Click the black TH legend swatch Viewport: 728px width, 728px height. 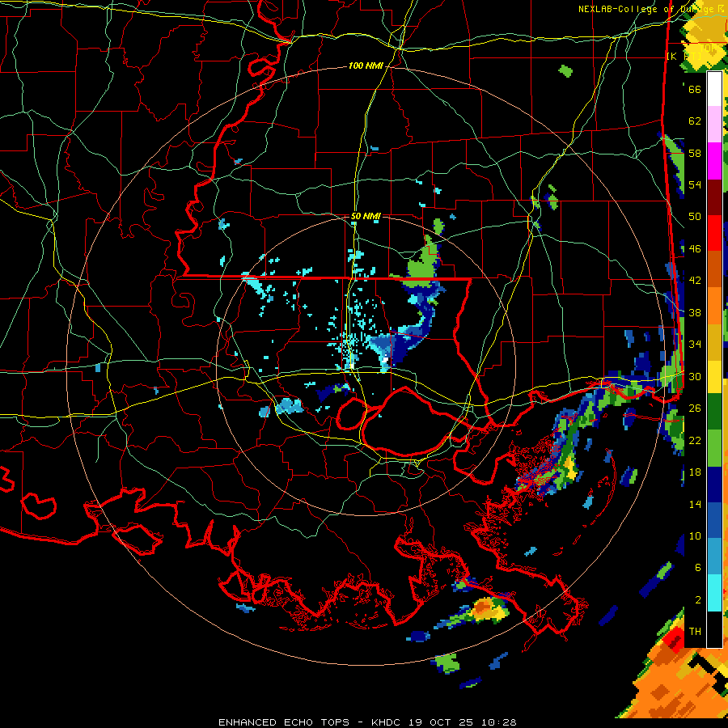click(714, 629)
